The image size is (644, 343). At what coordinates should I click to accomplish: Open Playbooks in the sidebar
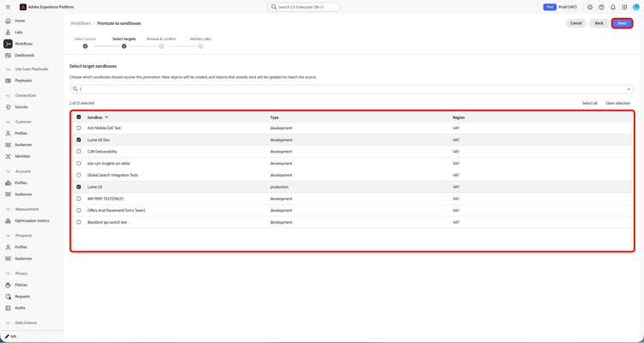(x=23, y=81)
